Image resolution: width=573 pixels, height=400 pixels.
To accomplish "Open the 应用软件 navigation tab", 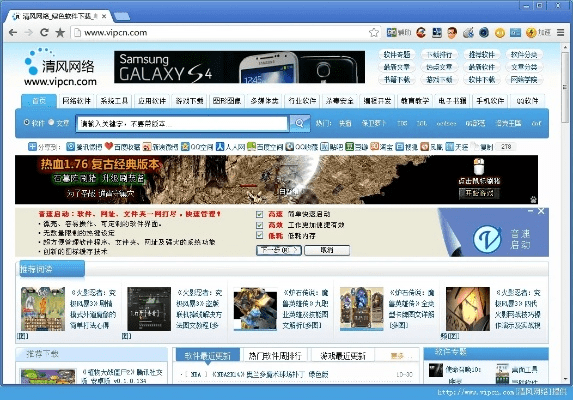I will (x=152, y=101).
